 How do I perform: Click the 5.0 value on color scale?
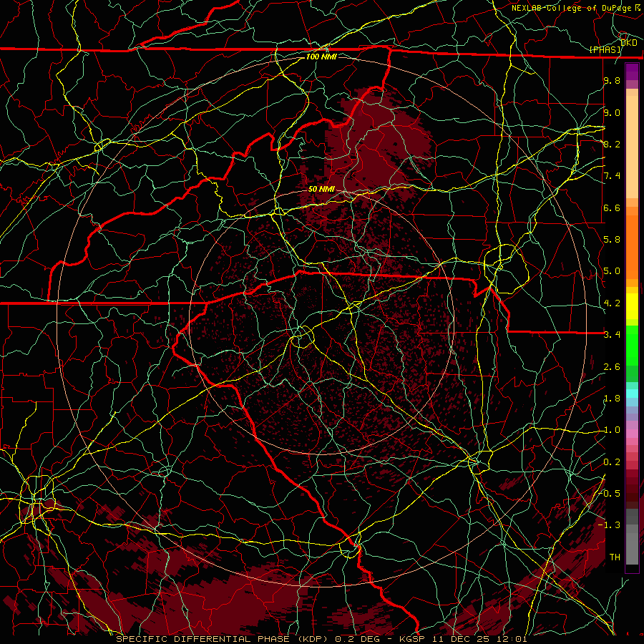click(x=612, y=271)
